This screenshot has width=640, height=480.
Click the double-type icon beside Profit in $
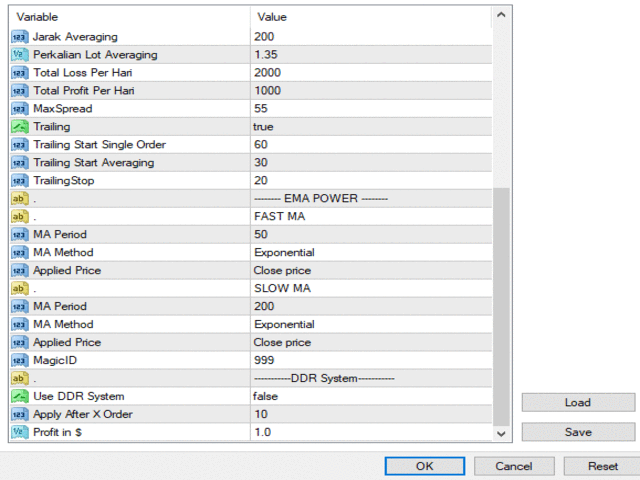coord(19,432)
